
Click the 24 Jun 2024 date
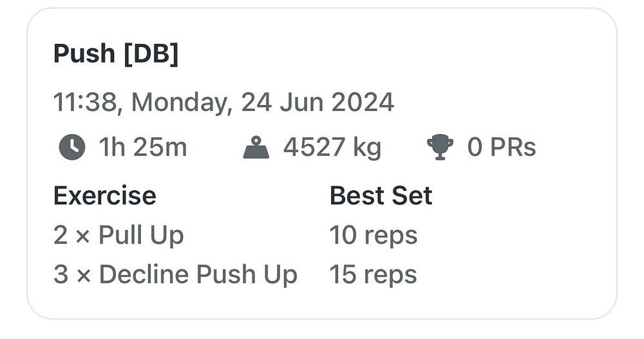coord(317,102)
